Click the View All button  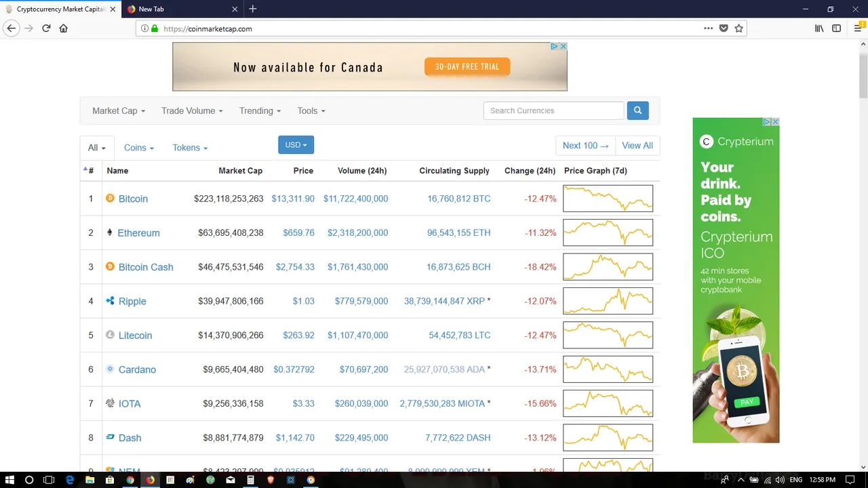tap(637, 146)
